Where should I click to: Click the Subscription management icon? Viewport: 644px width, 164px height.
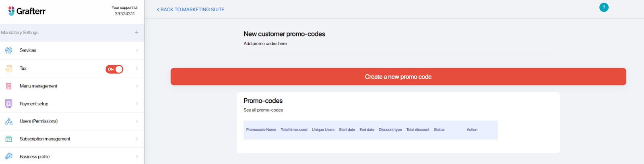click(8, 139)
